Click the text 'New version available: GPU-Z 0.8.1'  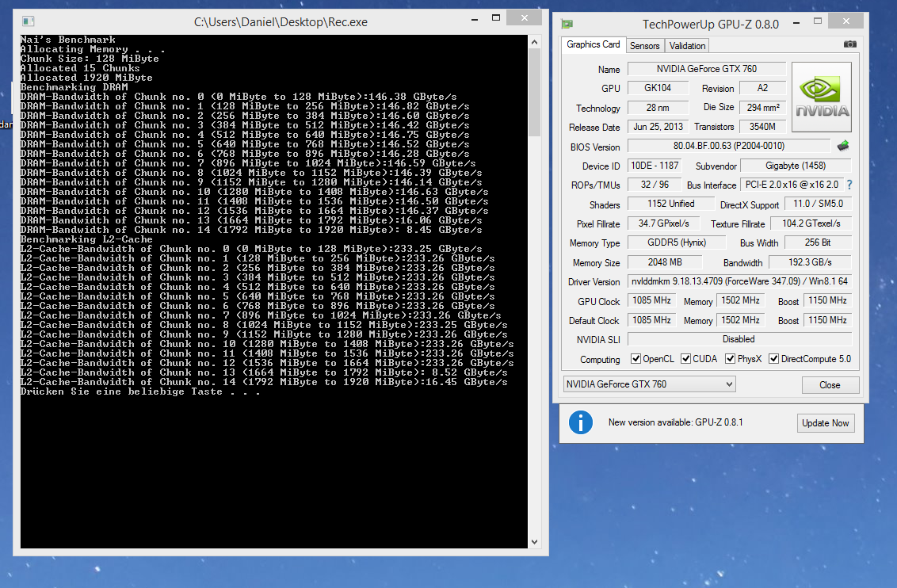(x=675, y=422)
